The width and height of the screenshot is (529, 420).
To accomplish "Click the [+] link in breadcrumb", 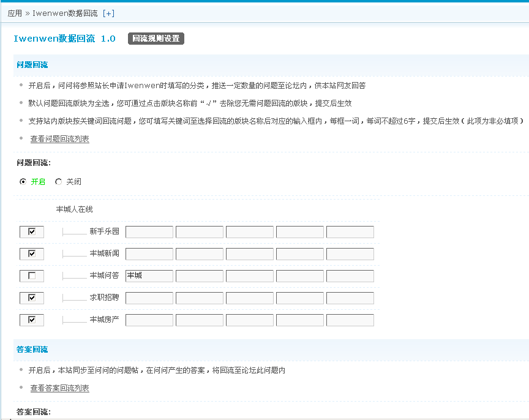I will pyautogui.click(x=108, y=13).
